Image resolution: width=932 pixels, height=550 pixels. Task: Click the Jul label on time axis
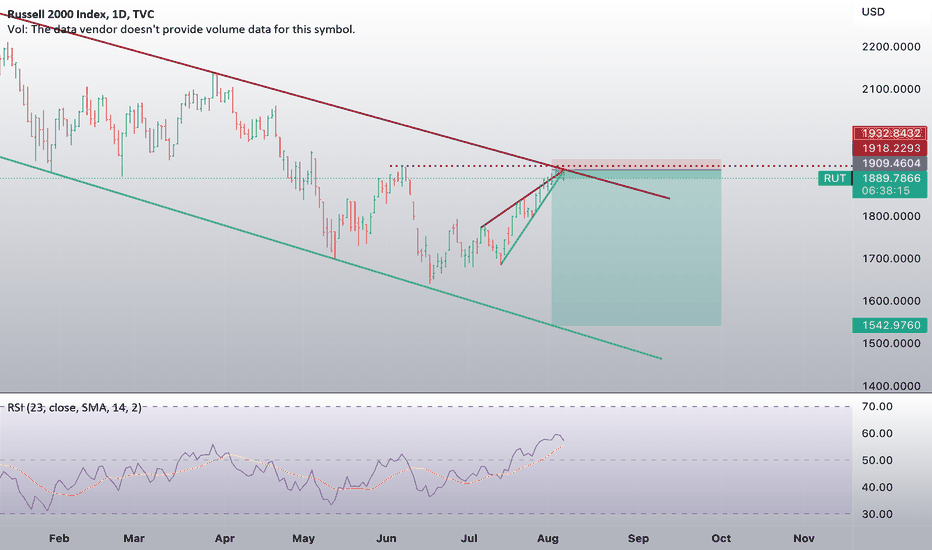(x=469, y=538)
